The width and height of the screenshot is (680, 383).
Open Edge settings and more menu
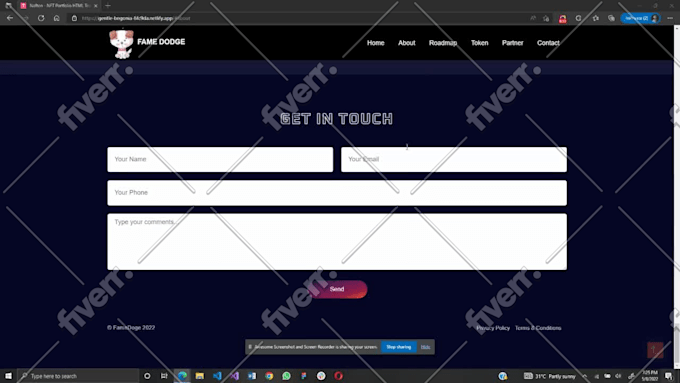tap(670, 18)
